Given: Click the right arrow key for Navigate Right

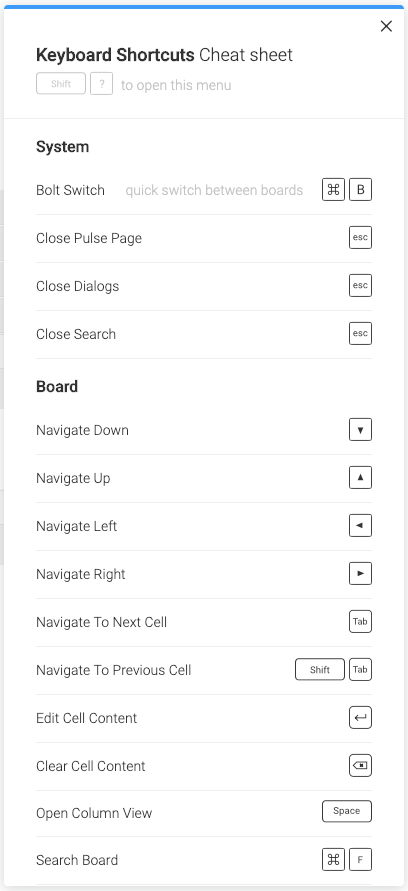Looking at the screenshot, I should tap(360, 574).
